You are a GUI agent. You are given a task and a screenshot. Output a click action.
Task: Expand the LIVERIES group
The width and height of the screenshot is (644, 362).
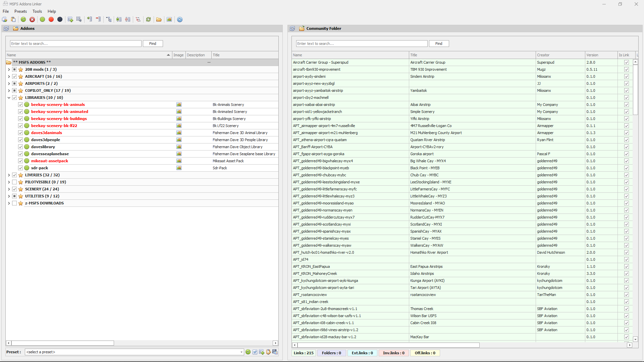(x=9, y=175)
